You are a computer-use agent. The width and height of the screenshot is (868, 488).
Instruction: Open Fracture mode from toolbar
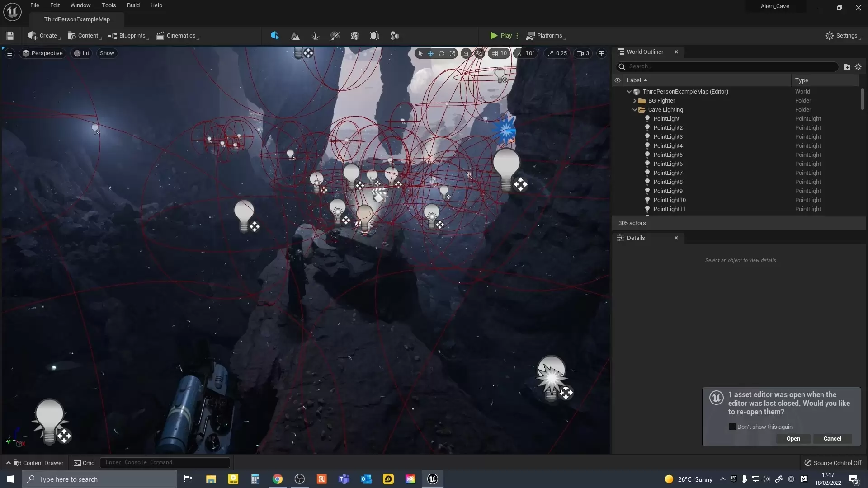[355, 36]
